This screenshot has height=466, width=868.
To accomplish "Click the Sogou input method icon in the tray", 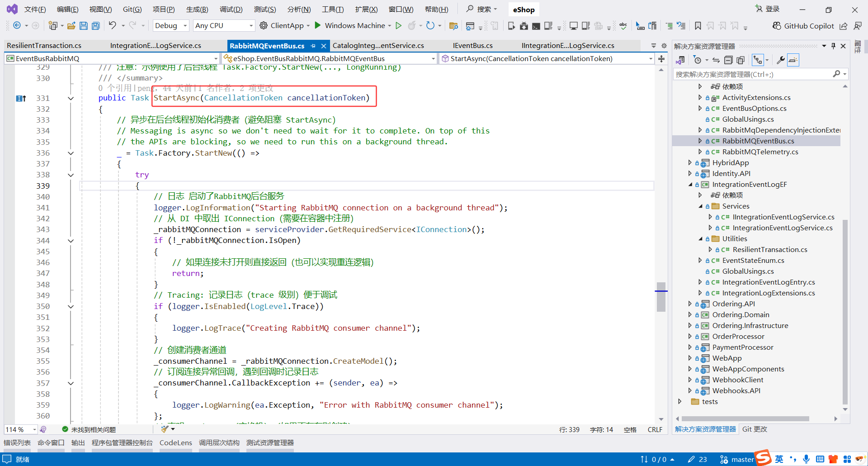I will (x=764, y=457).
